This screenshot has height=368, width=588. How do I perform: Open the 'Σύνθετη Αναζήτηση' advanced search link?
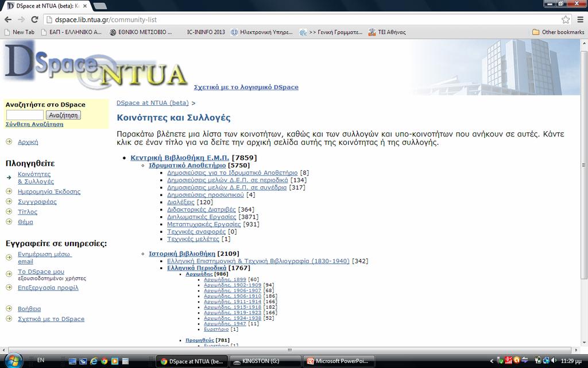pyautogui.click(x=34, y=124)
